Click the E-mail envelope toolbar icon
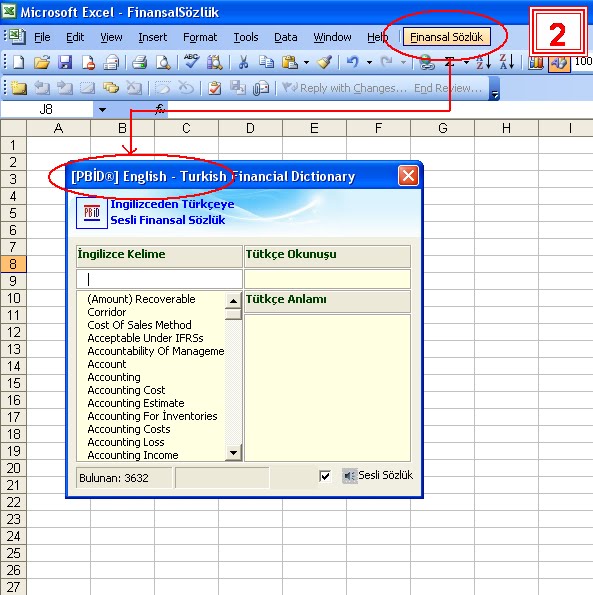 (111, 62)
